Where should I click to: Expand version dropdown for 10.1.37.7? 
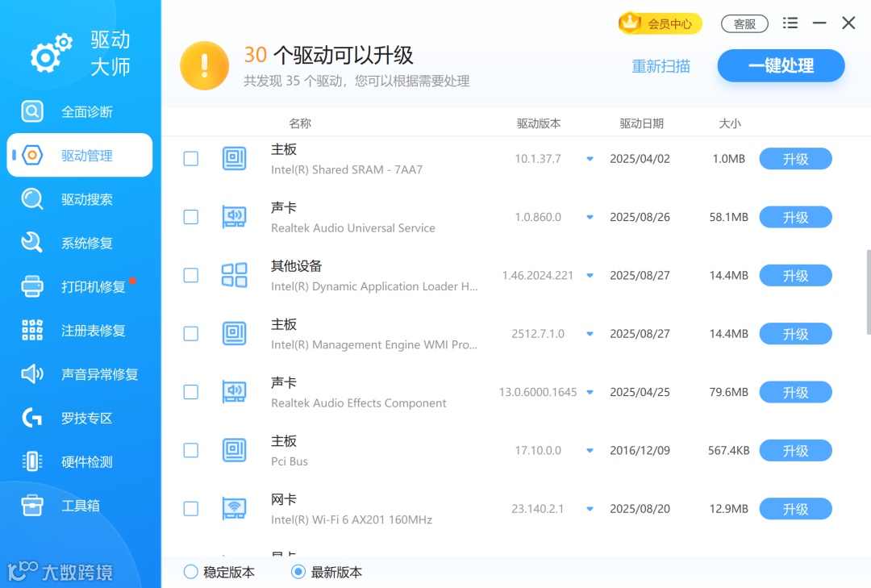(x=590, y=159)
